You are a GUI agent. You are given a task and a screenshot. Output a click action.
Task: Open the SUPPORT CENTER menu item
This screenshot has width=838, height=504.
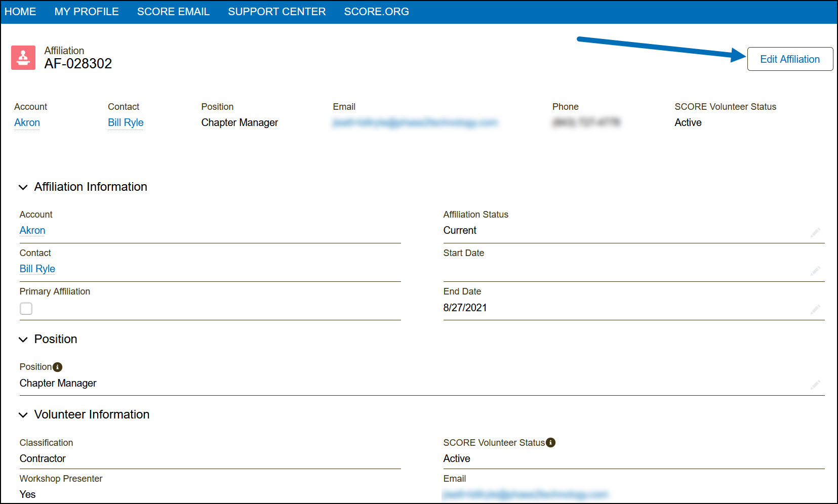tap(276, 12)
